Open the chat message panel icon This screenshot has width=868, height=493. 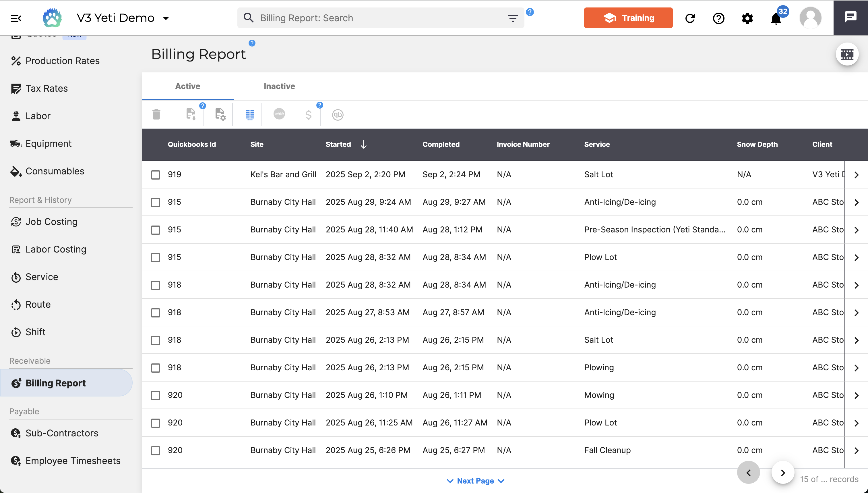850,17
